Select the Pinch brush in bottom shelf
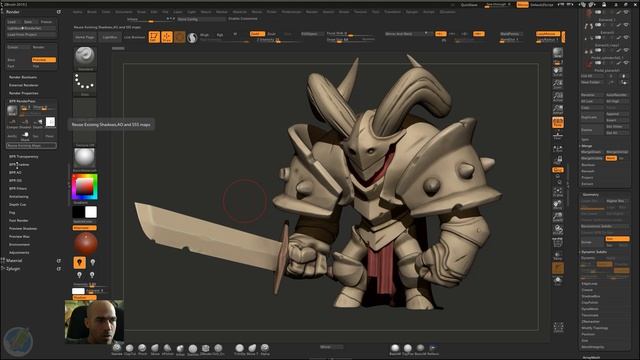The height and width of the screenshot is (360, 640). [x=142, y=349]
